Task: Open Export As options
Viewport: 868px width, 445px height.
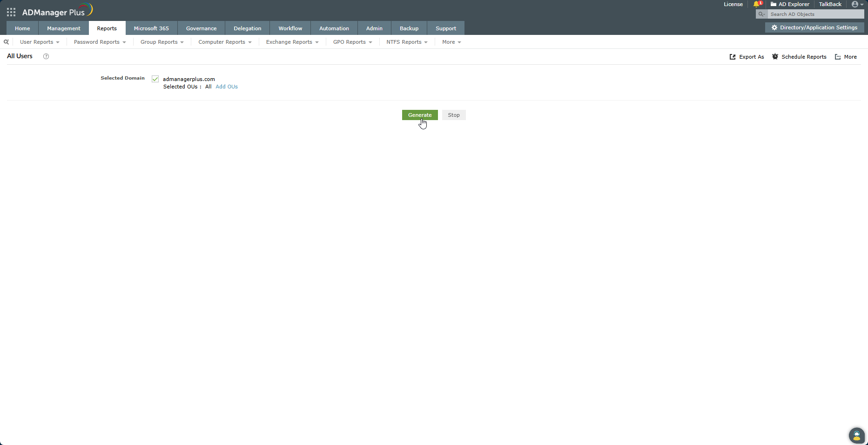Action: [747, 56]
